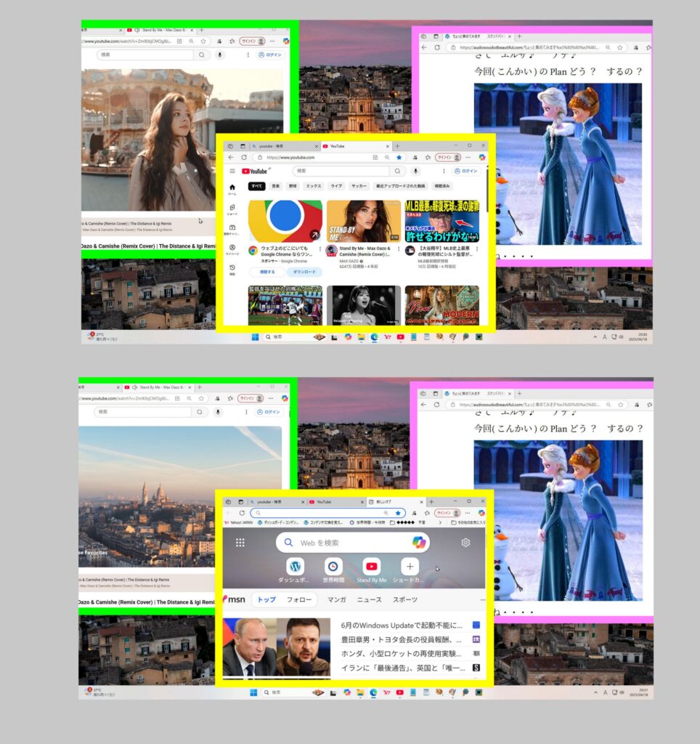Start voice search with the microphone on the YouTube home page
The width and height of the screenshot is (700, 744).
pos(415,171)
